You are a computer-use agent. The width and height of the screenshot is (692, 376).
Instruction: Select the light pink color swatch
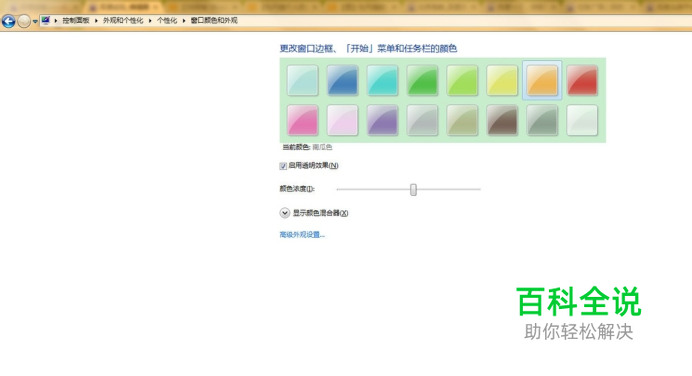click(x=342, y=120)
